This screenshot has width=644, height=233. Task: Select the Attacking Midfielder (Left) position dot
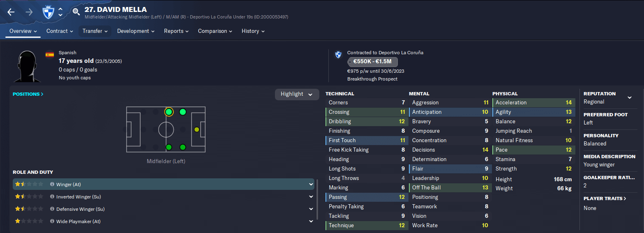pyautogui.click(x=183, y=112)
